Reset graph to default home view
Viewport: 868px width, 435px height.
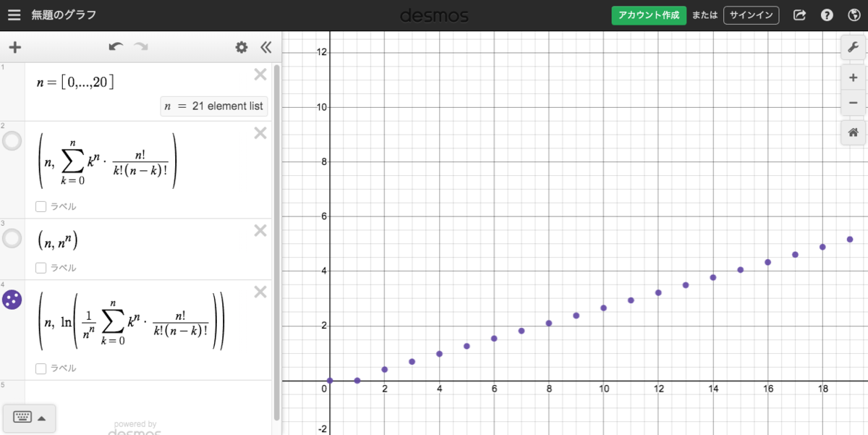[853, 132]
